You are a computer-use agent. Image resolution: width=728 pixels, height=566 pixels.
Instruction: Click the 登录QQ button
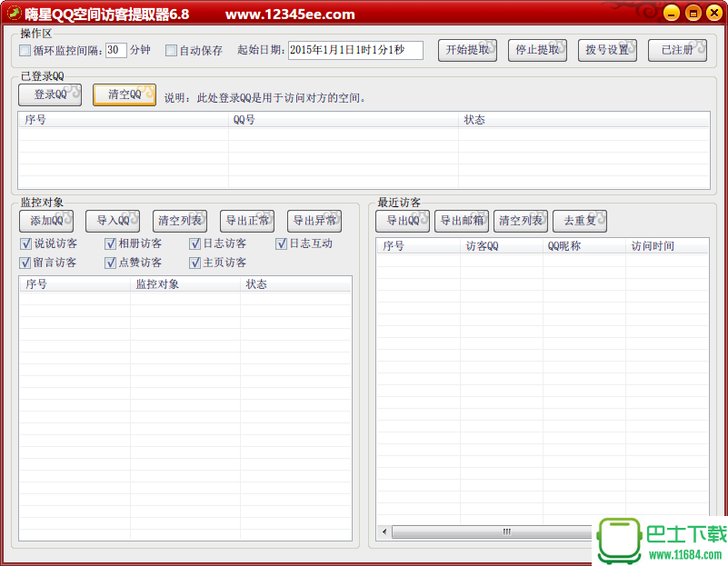pyautogui.click(x=50, y=94)
